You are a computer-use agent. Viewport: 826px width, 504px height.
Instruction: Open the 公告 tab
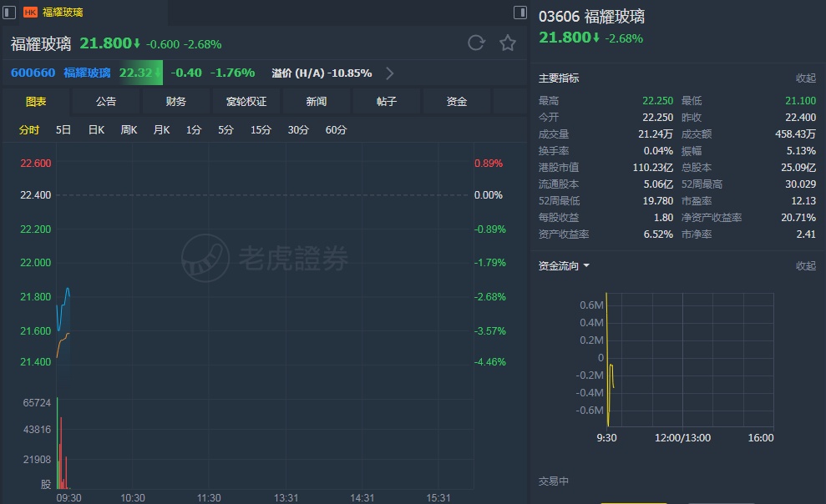(x=106, y=102)
